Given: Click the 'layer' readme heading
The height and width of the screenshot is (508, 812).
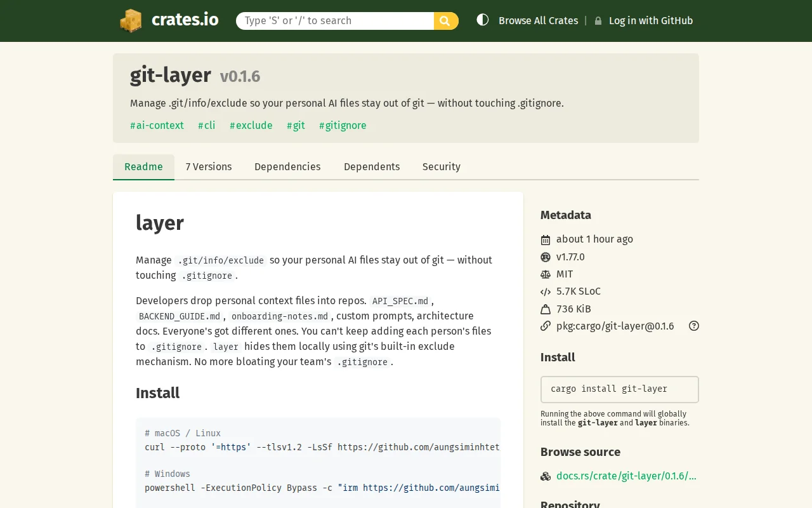Looking at the screenshot, I should pos(160,223).
